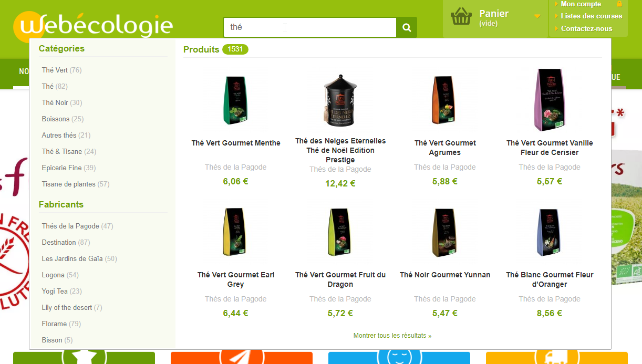The height and width of the screenshot is (364, 642).
Task: Open Thé Vert Gourmet Agrumes image
Action: point(444,100)
